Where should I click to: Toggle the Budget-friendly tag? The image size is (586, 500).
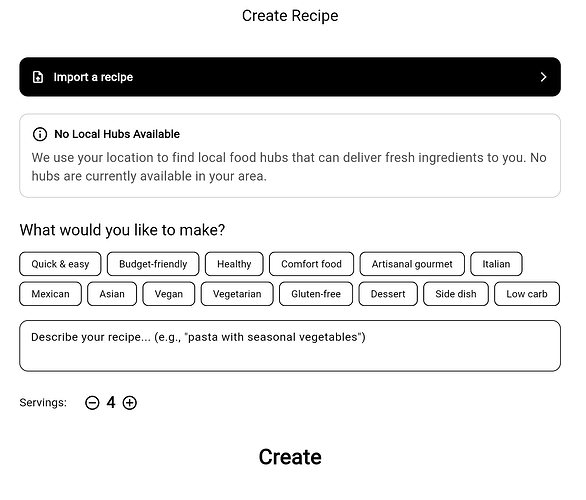pyautogui.click(x=153, y=264)
